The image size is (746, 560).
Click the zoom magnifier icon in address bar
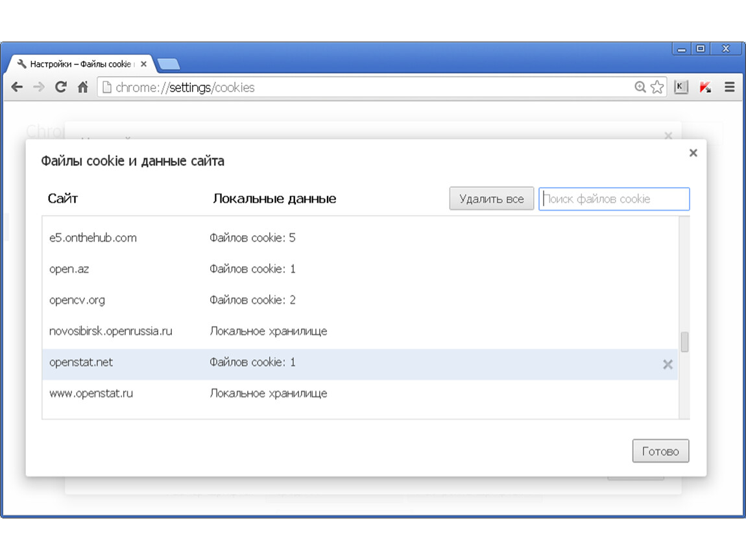click(x=640, y=87)
